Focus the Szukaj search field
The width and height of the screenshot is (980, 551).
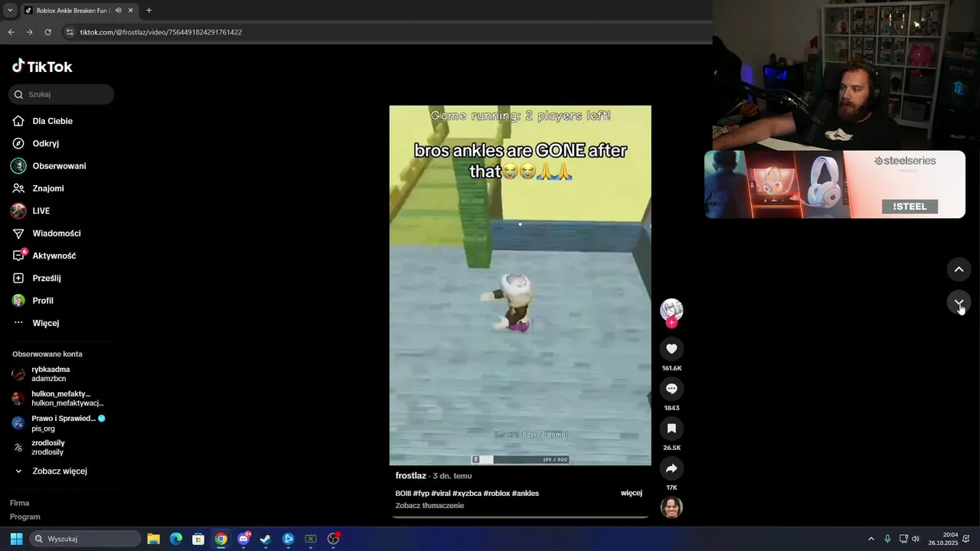pos(61,94)
